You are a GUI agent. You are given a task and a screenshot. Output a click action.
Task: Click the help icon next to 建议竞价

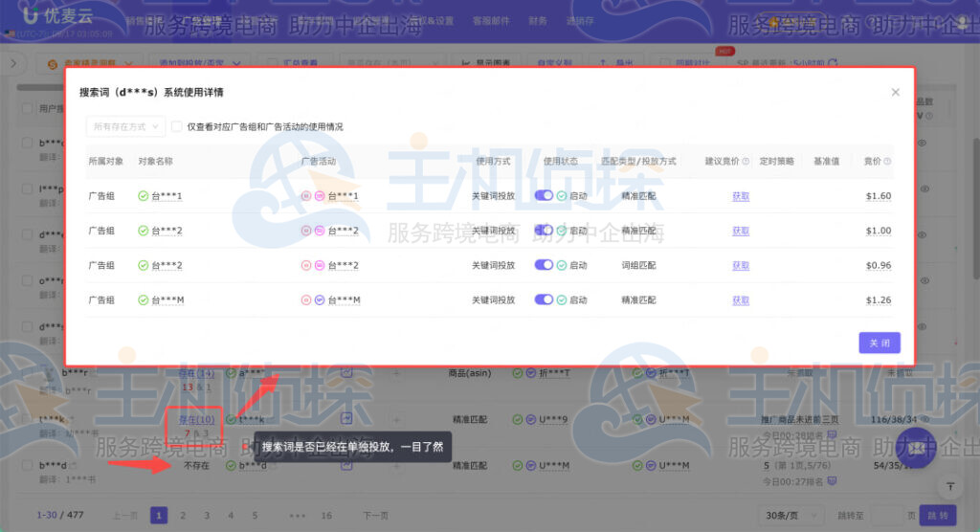click(x=746, y=162)
